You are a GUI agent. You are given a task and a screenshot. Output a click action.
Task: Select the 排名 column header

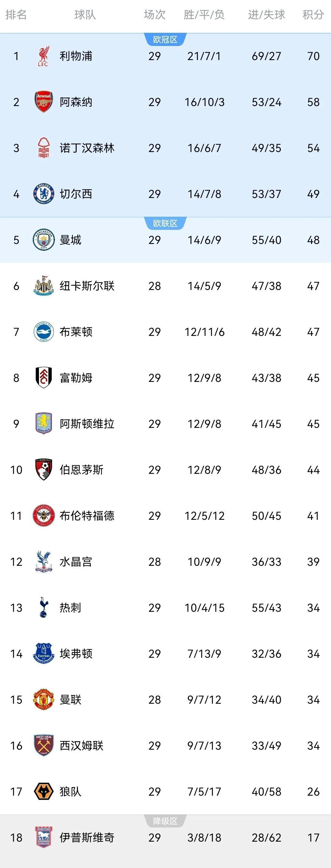tap(16, 15)
